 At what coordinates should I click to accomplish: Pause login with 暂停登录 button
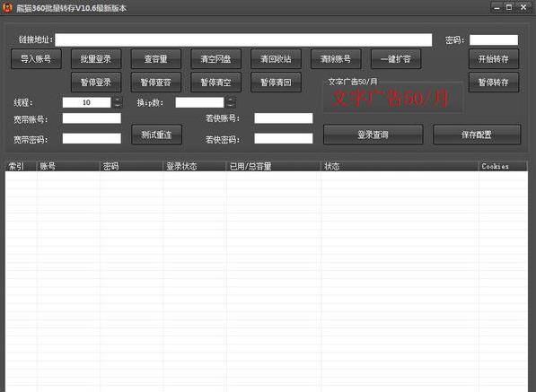coord(96,83)
